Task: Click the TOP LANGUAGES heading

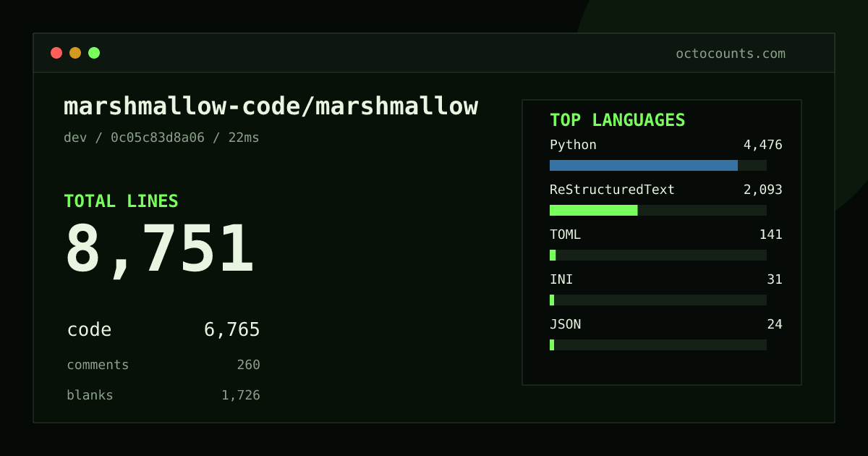Action: tap(618, 120)
